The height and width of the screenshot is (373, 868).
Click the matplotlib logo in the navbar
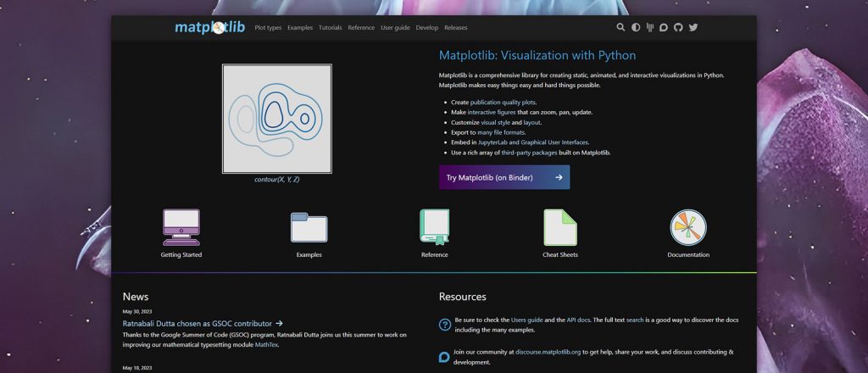(210, 27)
